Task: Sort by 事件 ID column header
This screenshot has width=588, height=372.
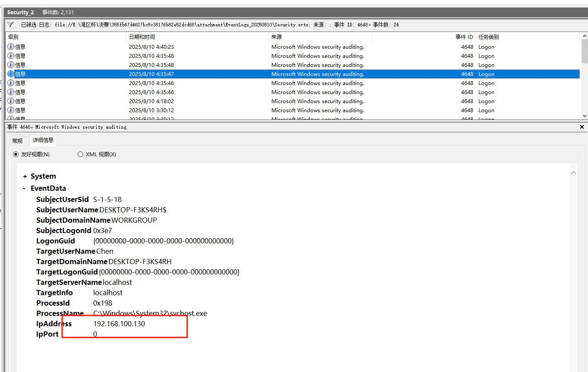Action: tap(464, 37)
